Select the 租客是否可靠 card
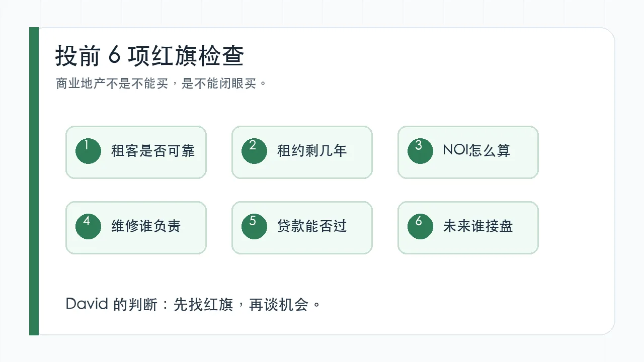 click(x=136, y=152)
